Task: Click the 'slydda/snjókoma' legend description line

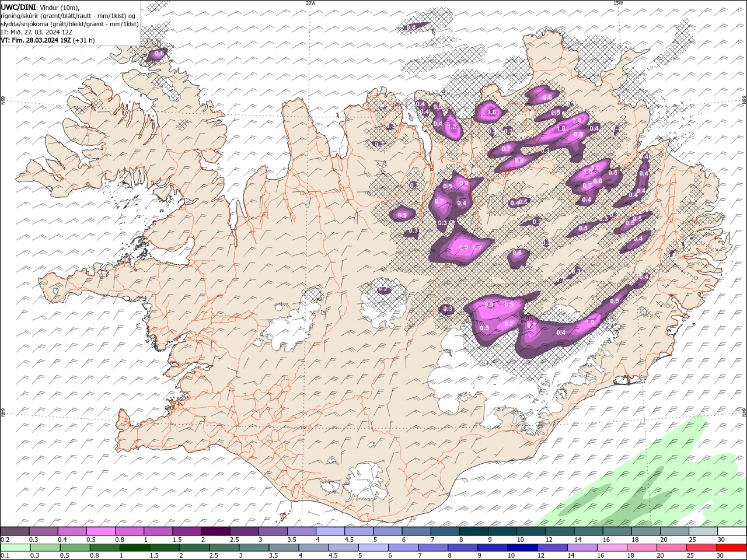Action: [x=70, y=24]
